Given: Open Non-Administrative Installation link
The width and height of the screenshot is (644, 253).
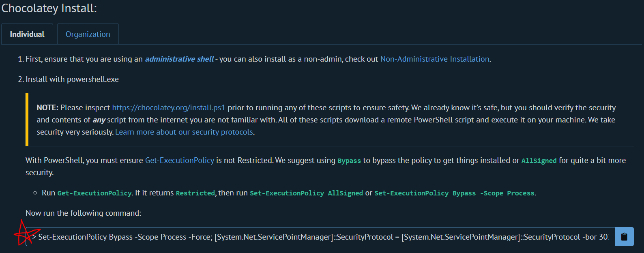Looking at the screenshot, I should (435, 59).
